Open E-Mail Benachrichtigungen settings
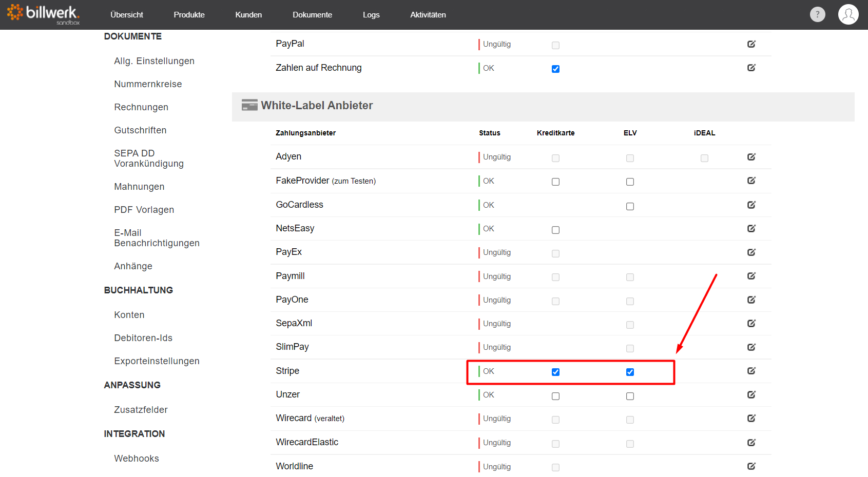Image resolution: width=868 pixels, height=477 pixels. pyautogui.click(x=157, y=238)
